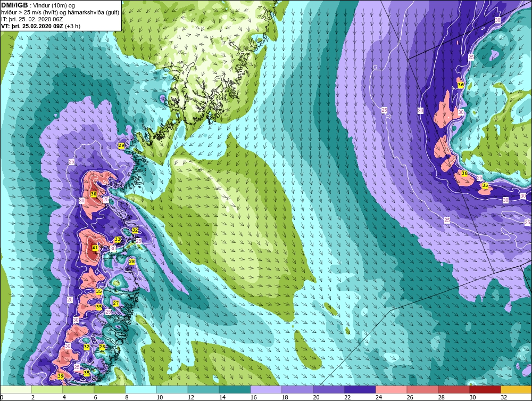532x401 pixels.
Task: Select the coral red swatch between 26 and 28
Action: 422,389
